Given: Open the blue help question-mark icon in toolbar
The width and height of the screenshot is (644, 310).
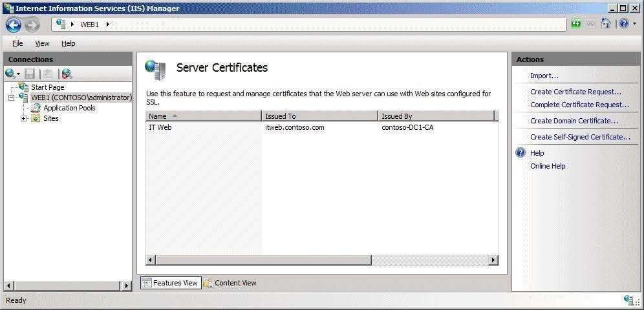Looking at the screenshot, I should 624,24.
